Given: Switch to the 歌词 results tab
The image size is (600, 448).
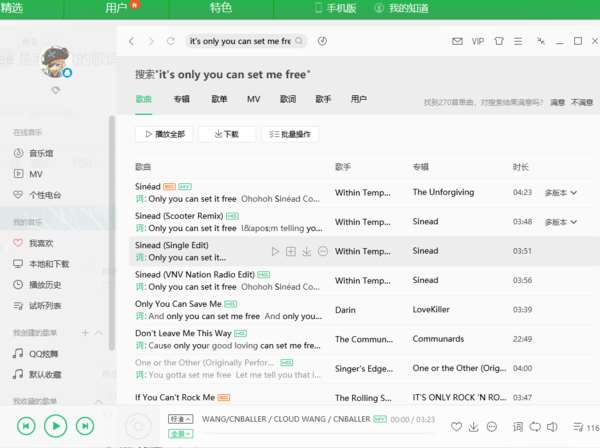Looking at the screenshot, I should pos(288,99).
